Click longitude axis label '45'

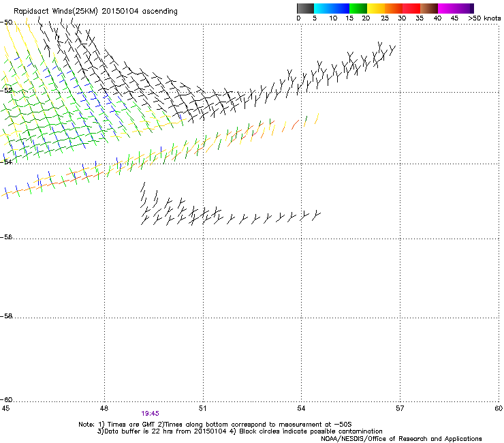pyautogui.click(x=5, y=408)
